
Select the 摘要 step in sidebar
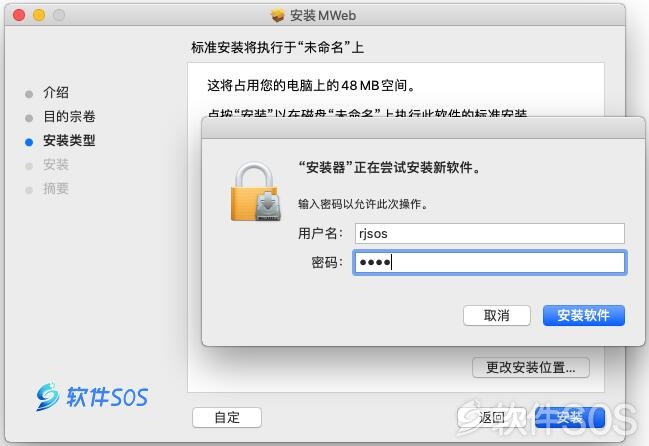(x=56, y=189)
